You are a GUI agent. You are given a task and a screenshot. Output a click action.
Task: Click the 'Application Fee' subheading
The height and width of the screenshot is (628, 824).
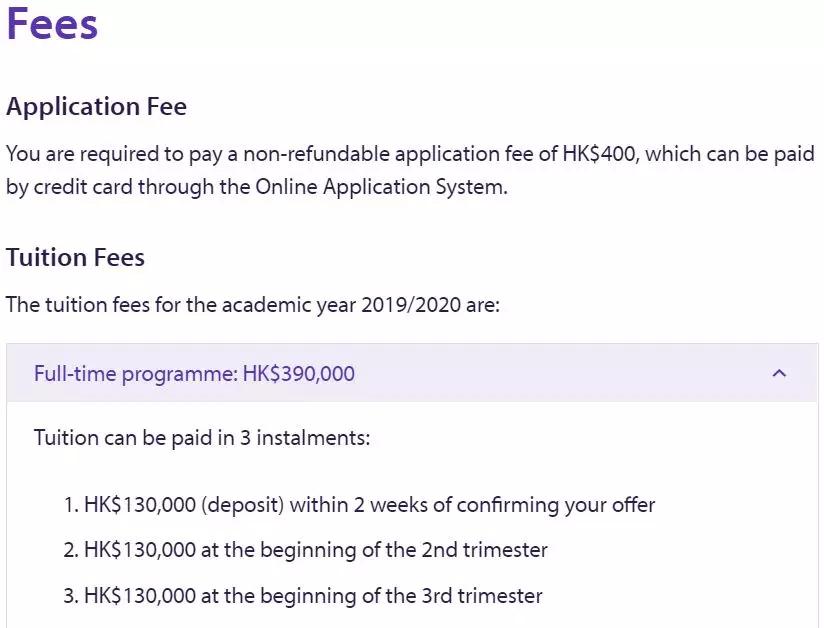tap(96, 106)
